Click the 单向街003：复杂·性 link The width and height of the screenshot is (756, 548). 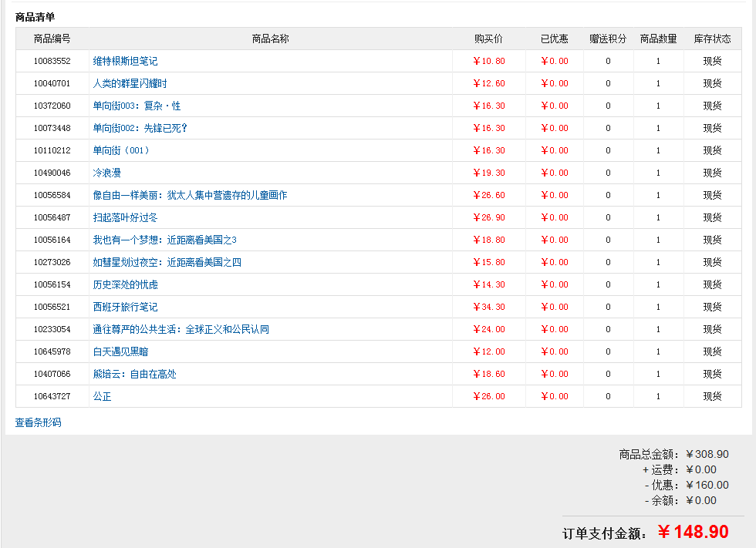137,106
